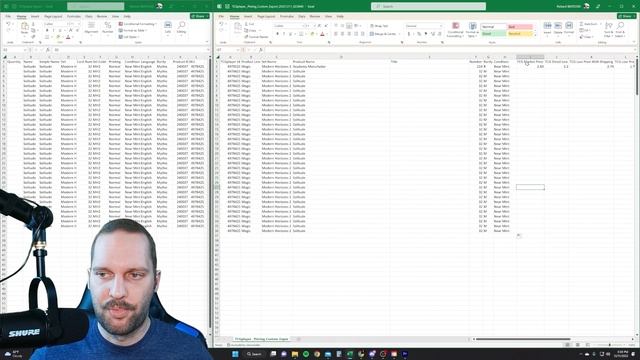640x360 pixels.
Task: Click Undo icon in right Excel window
Action: pyautogui.click(x=222, y=24)
